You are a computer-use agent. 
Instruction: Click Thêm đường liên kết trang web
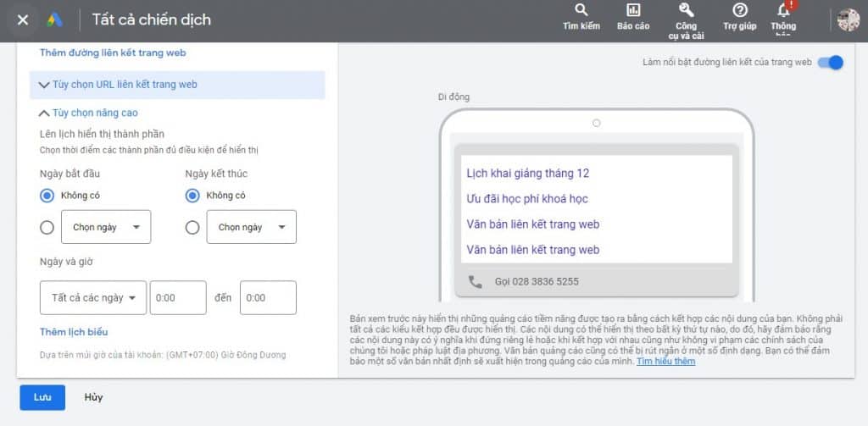tap(113, 53)
